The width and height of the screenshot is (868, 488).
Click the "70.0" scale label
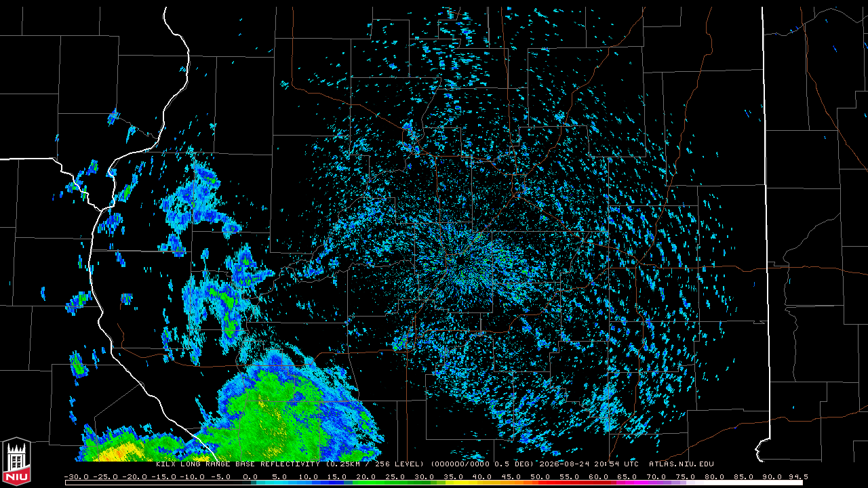tap(656, 476)
